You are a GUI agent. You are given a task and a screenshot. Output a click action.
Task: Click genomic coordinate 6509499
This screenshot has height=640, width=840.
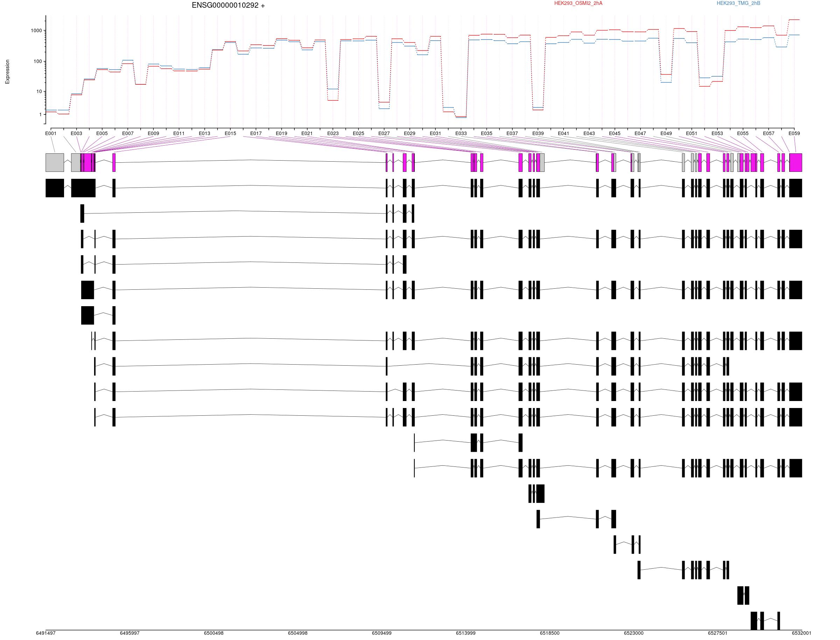pos(382,633)
